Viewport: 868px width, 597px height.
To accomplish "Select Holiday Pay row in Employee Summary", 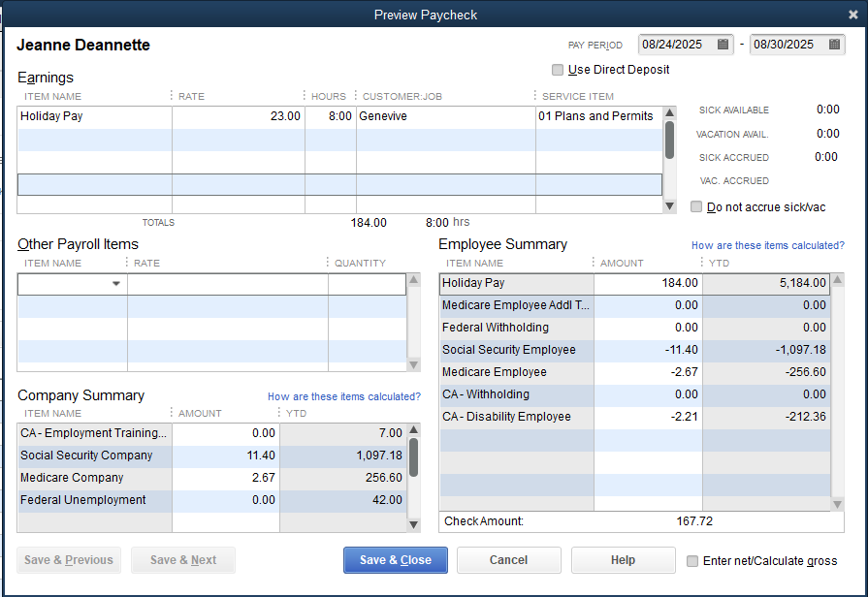I will [635, 283].
